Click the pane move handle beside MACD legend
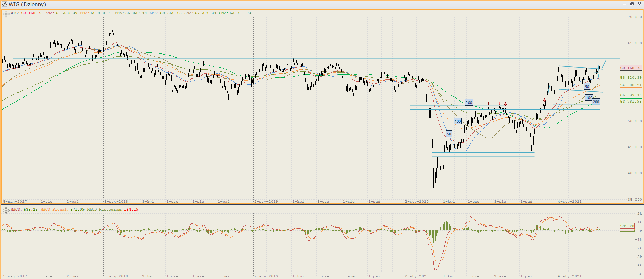 (6, 211)
